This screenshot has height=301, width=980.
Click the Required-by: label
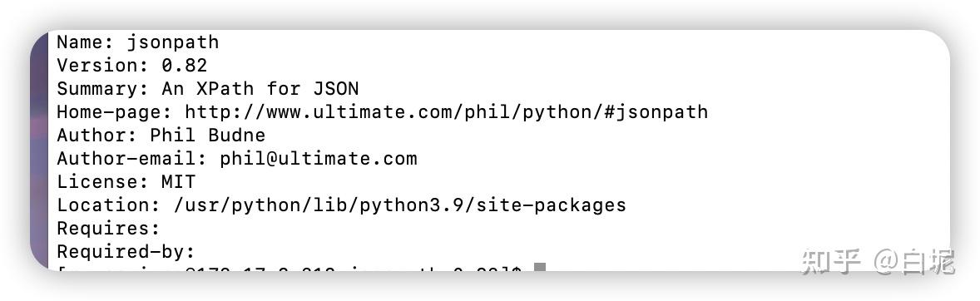(x=126, y=252)
